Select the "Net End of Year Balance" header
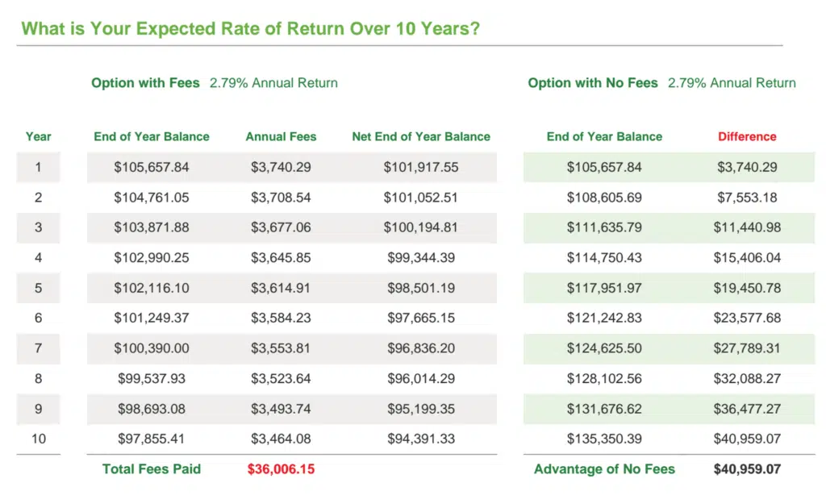Screen dimensions: 826x504 (421, 136)
